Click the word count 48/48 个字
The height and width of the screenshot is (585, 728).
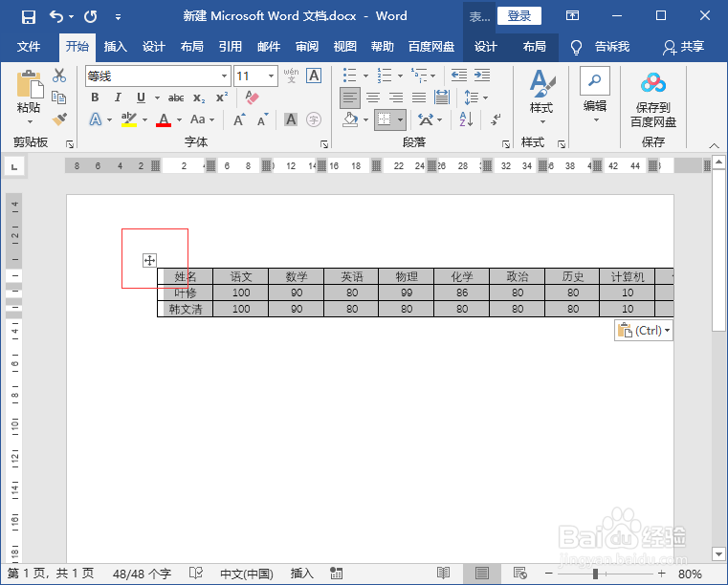(143, 574)
